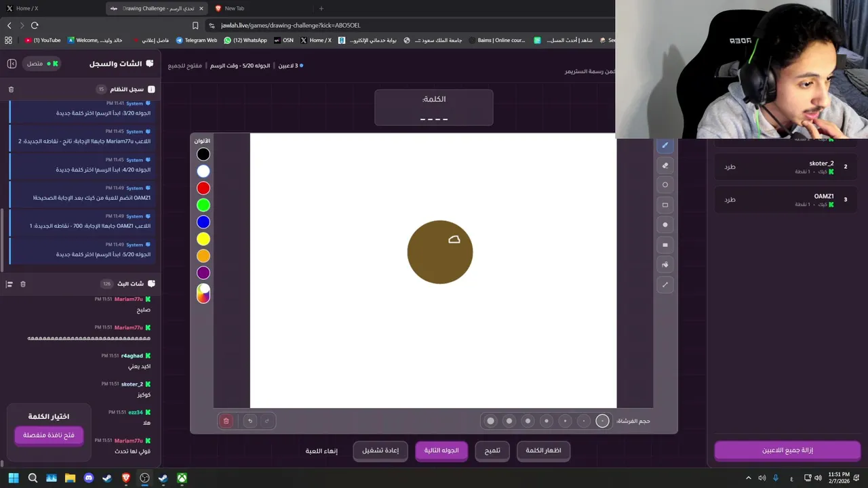Pick the red color swatch
868x488 pixels.
click(203, 188)
